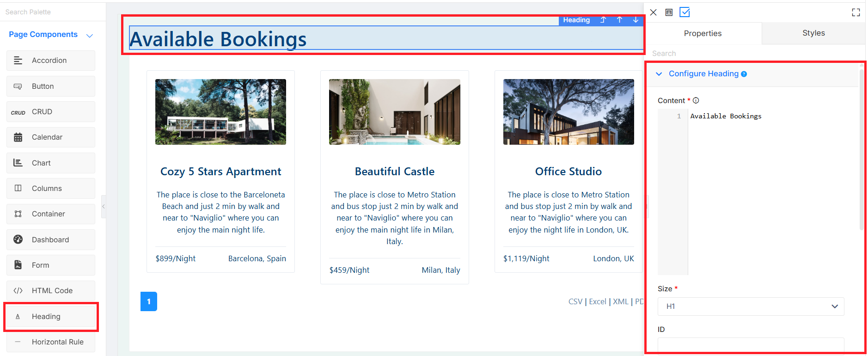868x356 pixels.
Task: Move the heading down with down arrow
Action: tap(636, 20)
